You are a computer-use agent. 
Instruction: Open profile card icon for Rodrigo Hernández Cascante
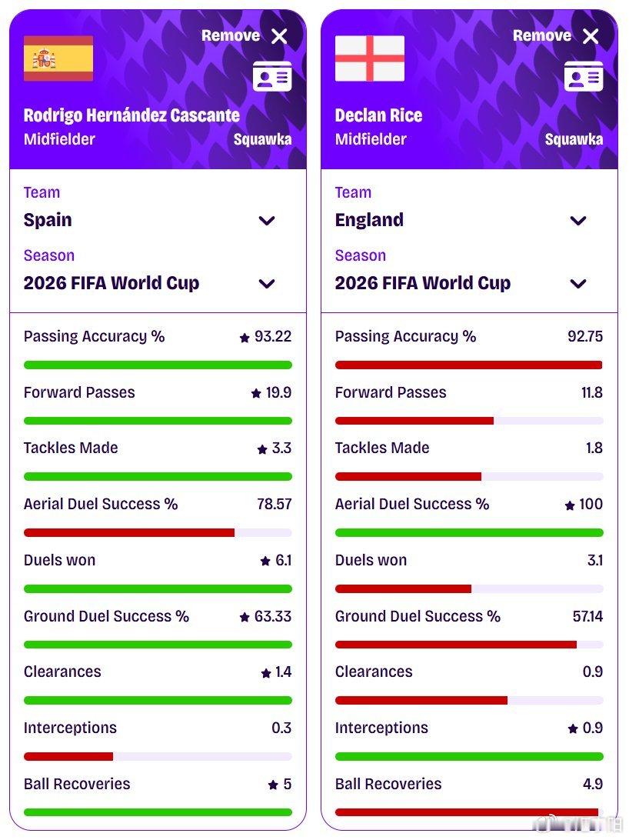click(272, 77)
